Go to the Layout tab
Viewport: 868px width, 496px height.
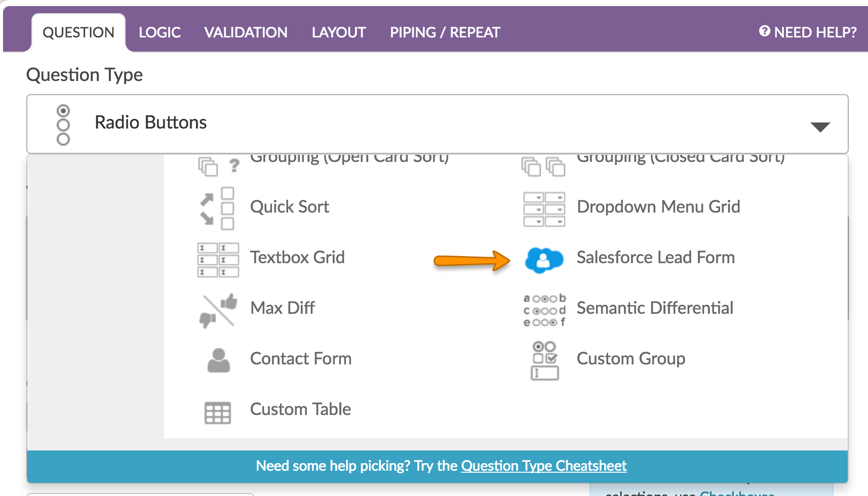(x=338, y=32)
